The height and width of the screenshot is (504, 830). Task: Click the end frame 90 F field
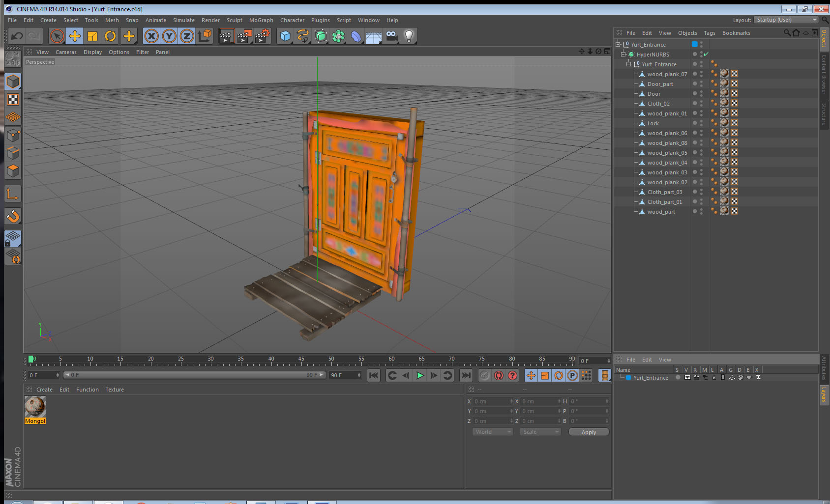tap(345, 375)
